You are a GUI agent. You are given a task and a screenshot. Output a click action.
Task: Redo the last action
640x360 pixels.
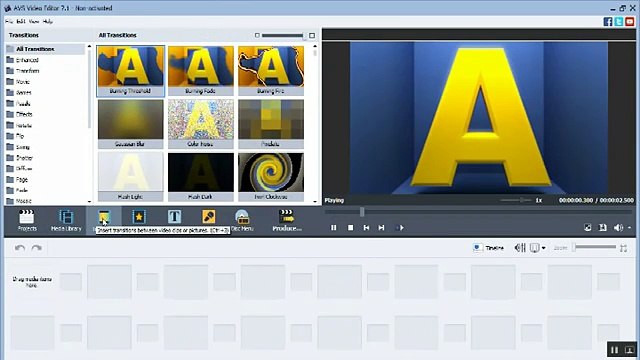tap(37, 248)
